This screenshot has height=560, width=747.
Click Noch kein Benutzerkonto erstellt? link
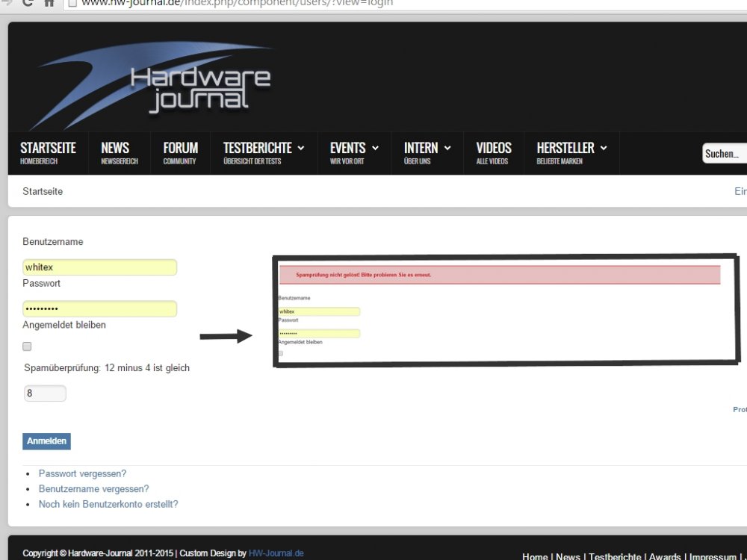[x=108, y=504]
